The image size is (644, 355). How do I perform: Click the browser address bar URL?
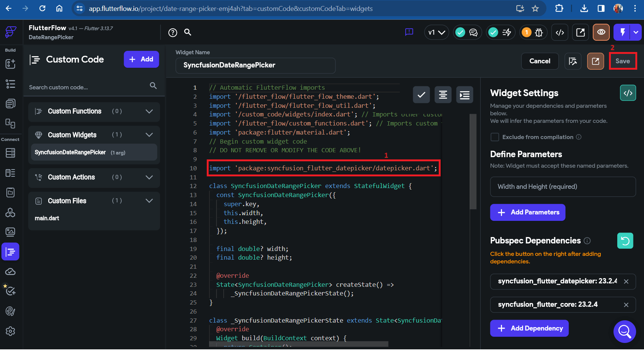click(x=230, y=8)
